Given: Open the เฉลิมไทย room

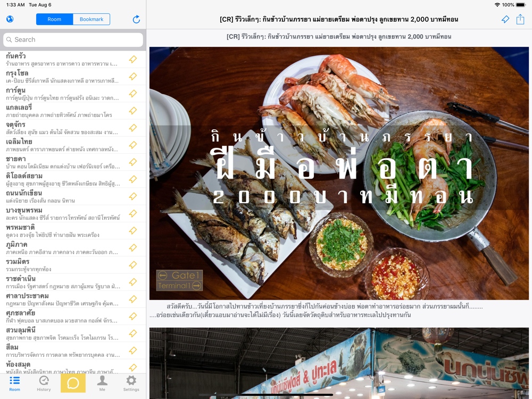Looking at the screenshot, I should (73, 145).
